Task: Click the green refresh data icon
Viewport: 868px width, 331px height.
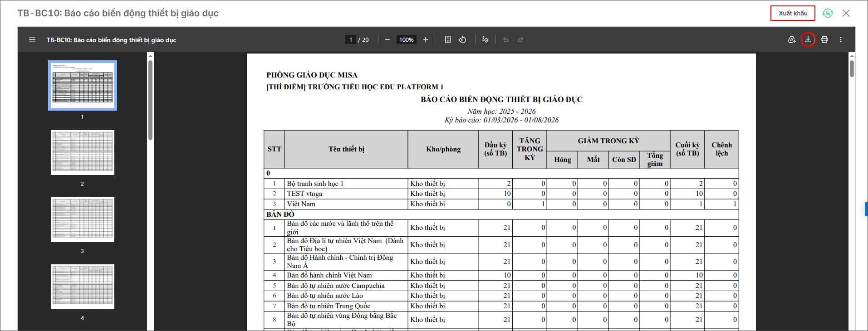Action: 828,13
